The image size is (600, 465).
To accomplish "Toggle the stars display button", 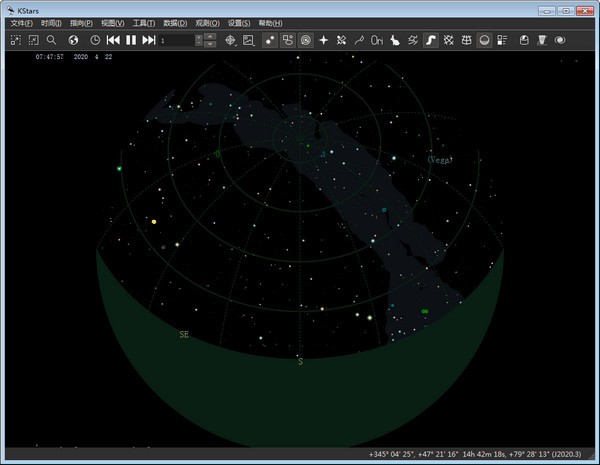I will coord(270,40).
